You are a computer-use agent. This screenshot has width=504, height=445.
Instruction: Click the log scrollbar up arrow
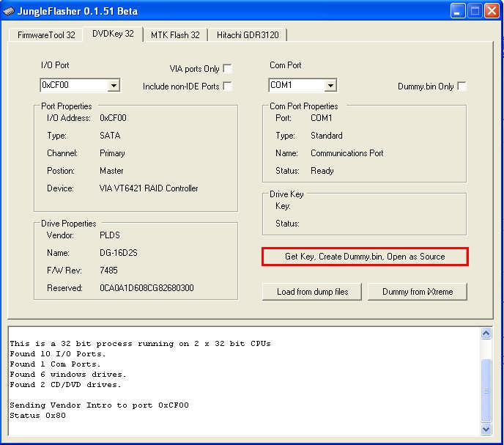486,334
